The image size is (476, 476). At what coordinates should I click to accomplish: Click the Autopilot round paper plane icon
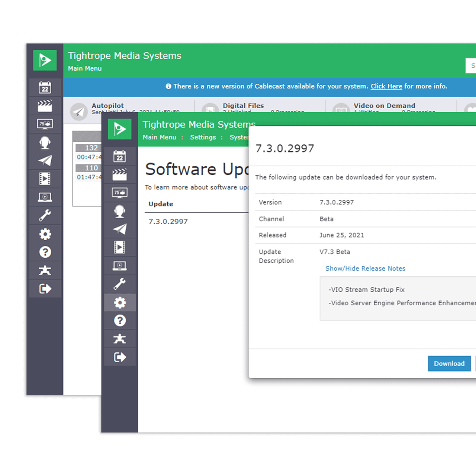point(79,112)
